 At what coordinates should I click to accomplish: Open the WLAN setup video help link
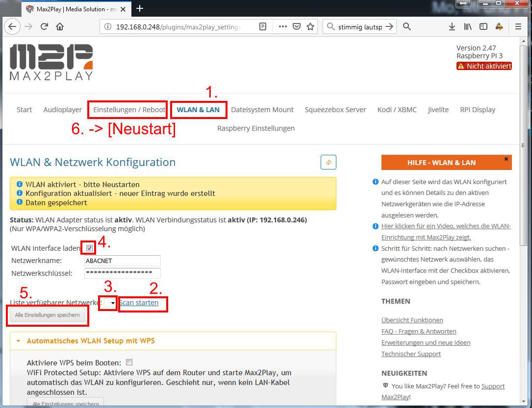tap(446, 232)
